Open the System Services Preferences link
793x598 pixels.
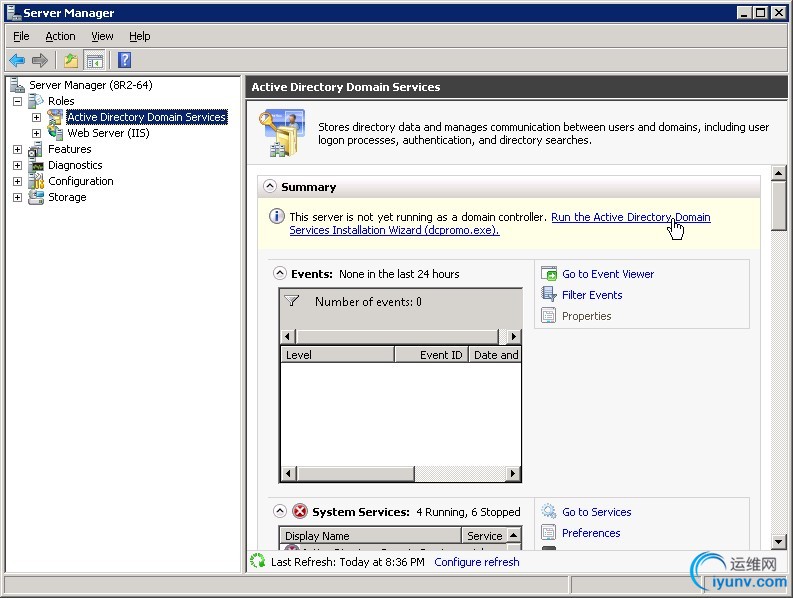click(591, 533)
